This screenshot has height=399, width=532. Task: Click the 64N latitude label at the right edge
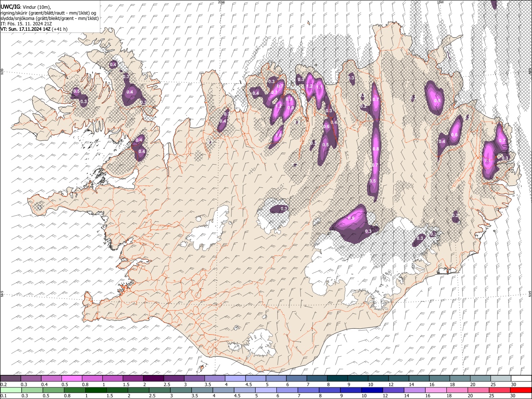(x=530, y=293)
